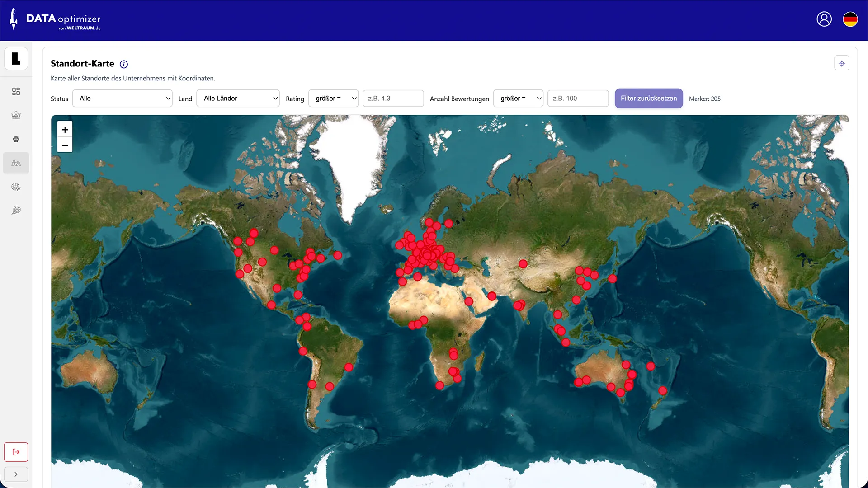Click the red marker on New Zealand
Screen dimensions: 868x488
[663, 390]
